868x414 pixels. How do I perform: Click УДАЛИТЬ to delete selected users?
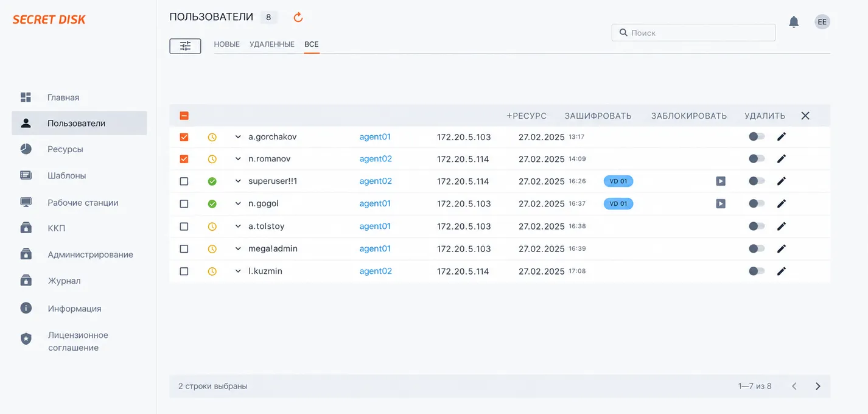point(765,116)
